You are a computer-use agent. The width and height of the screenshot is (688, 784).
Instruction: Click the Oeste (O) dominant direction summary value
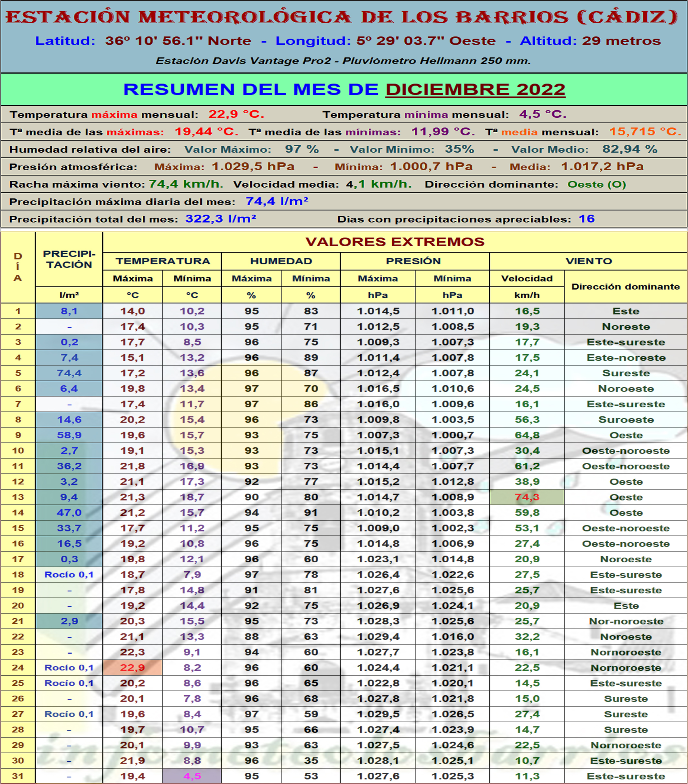pos(596,184)
